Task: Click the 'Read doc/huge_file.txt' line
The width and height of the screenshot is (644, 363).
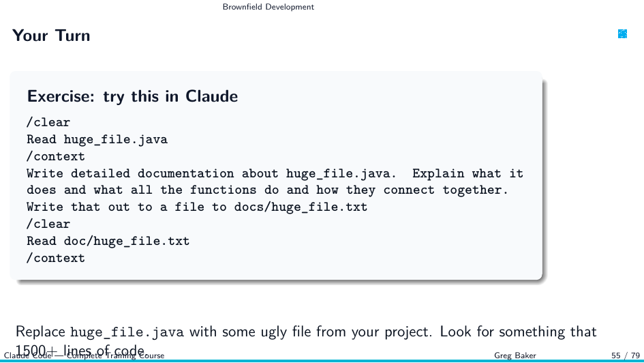Action: coord(108,241)
